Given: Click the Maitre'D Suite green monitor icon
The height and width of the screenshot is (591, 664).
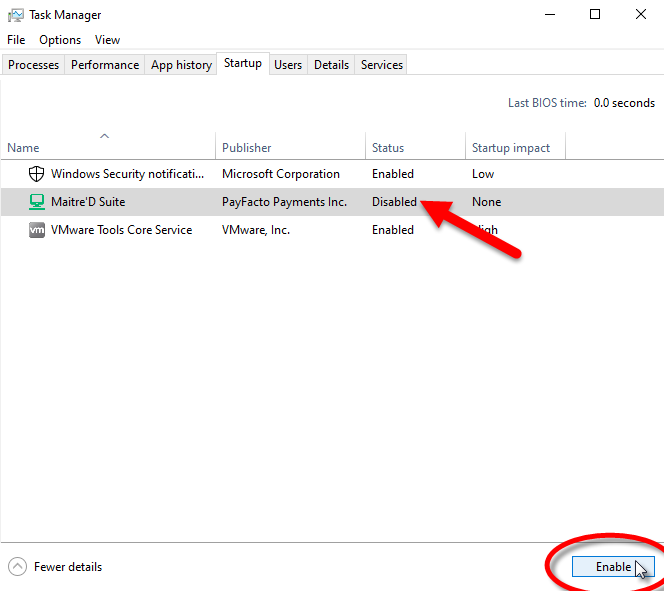Looking at the screenshot, I should click(x=36, y=202).
